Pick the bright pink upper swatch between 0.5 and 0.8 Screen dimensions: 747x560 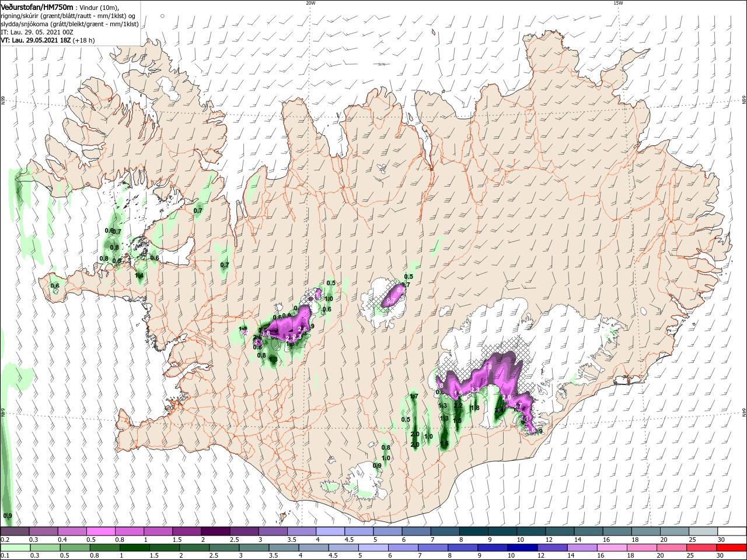(x=100, y=531)
